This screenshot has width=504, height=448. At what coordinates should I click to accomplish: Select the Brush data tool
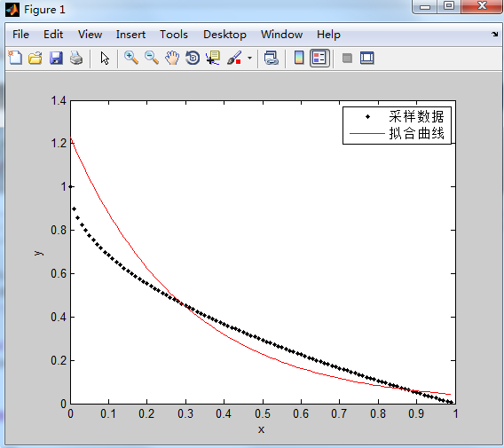click(x=234, y=59)
